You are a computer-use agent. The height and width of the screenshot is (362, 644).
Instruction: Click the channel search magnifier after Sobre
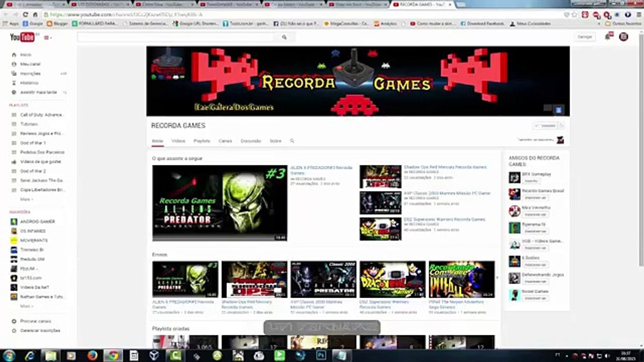(x=292, y=141)
